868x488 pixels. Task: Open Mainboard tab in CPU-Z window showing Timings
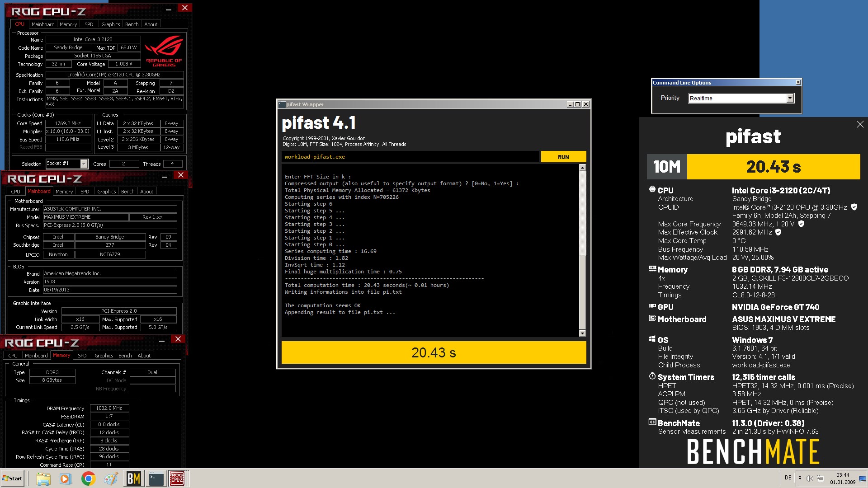pos(36,356)
